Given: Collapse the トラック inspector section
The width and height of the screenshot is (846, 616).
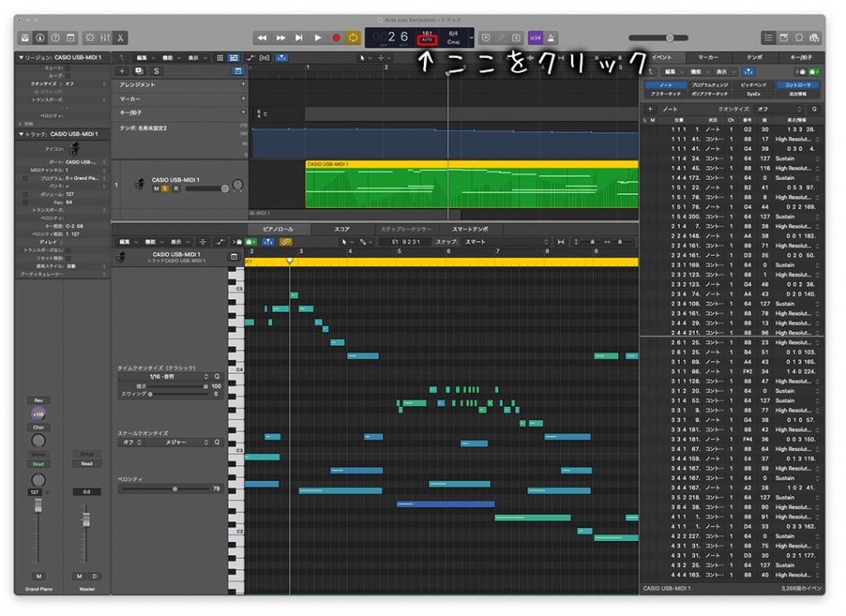Looking at the screenshot, I should [x=21, y=134].
